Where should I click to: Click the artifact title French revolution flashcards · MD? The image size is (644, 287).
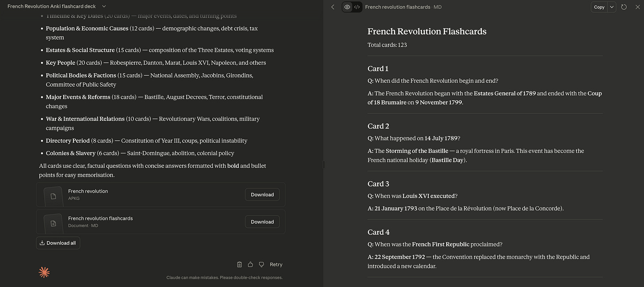point(403,7)
